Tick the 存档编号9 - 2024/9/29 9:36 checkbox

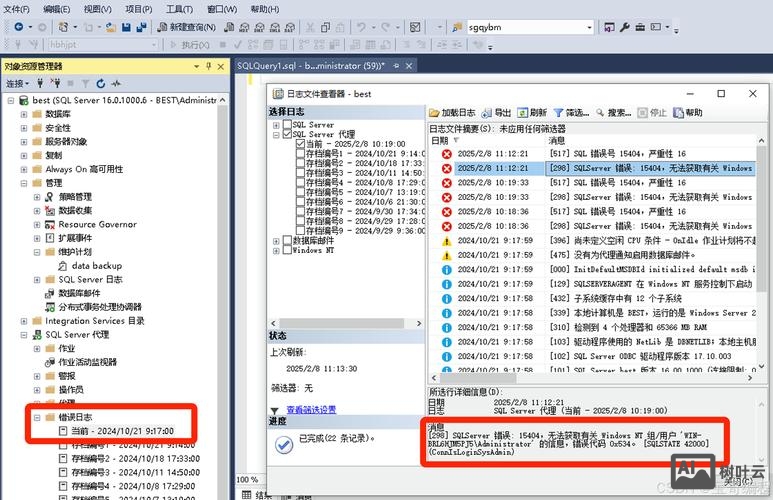pos(300,230)
